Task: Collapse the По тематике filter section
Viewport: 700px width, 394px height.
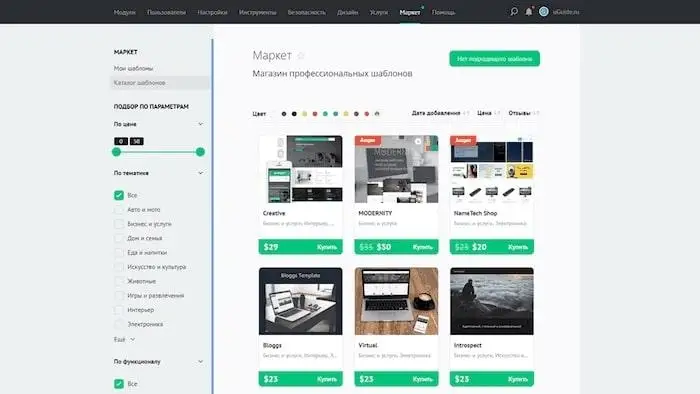Action: click(x=200, y=173)
